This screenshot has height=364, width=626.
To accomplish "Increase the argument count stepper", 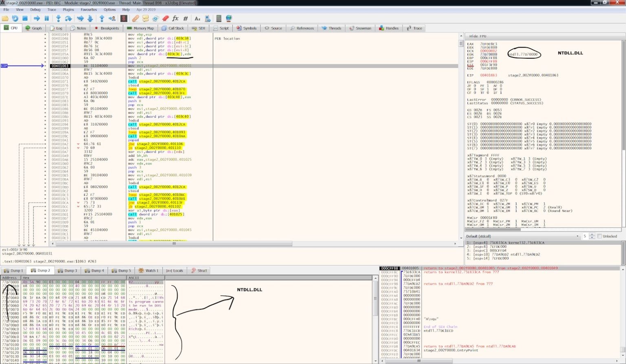I will [x=592, y=235].
